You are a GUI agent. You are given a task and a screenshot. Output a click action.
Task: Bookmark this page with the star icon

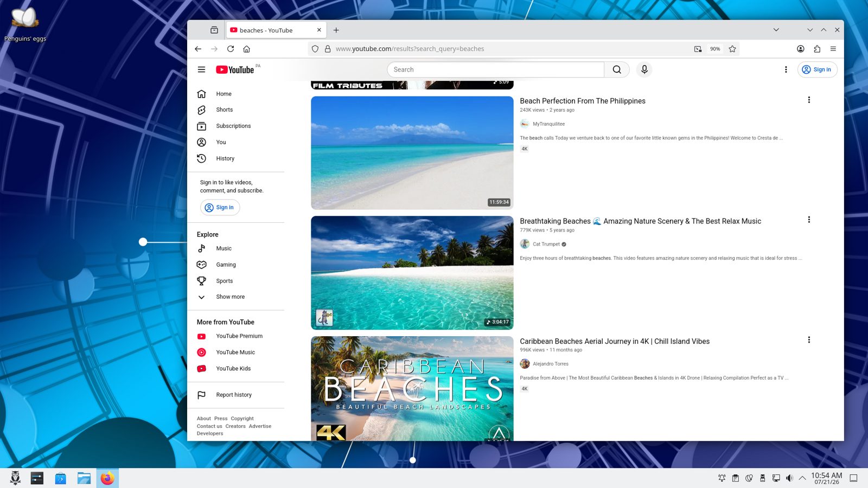tap(732, 49)
